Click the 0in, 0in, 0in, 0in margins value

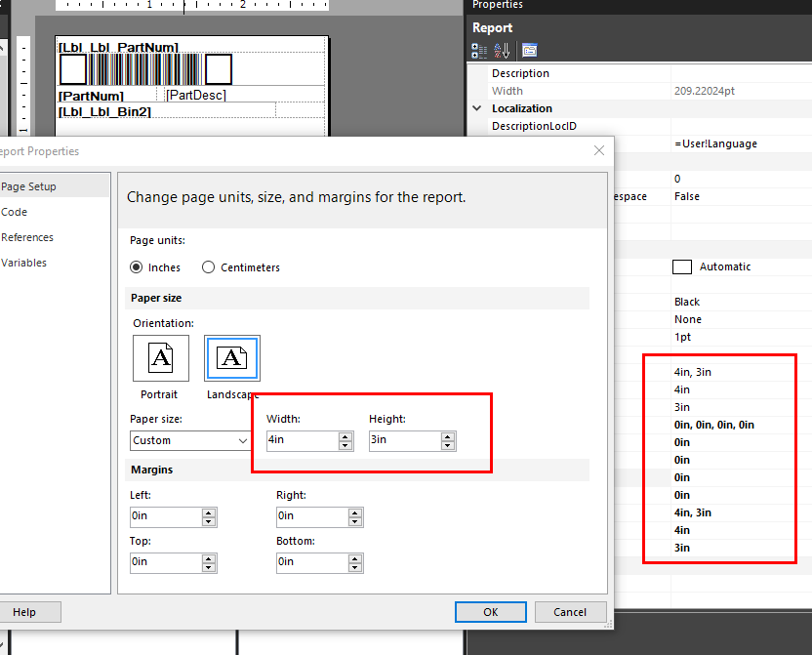pyautogui.click(x=714, y=425)
